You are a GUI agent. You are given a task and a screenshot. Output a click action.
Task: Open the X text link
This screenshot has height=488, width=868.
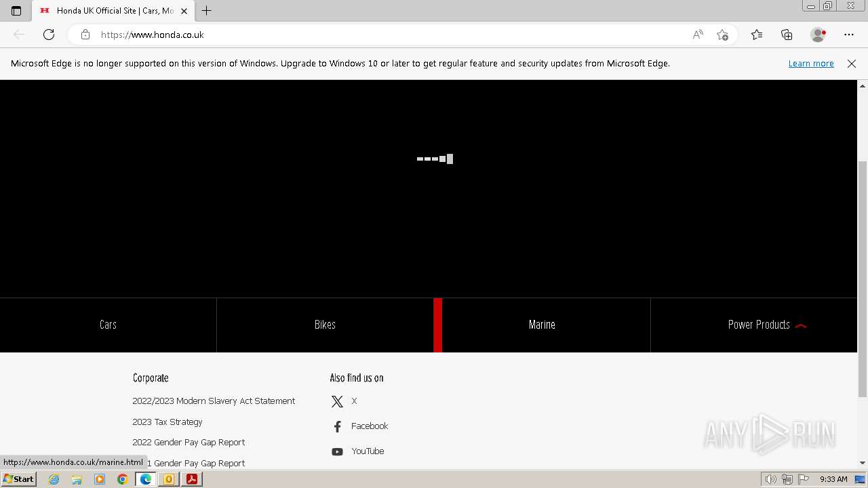(x=354, y=401)
